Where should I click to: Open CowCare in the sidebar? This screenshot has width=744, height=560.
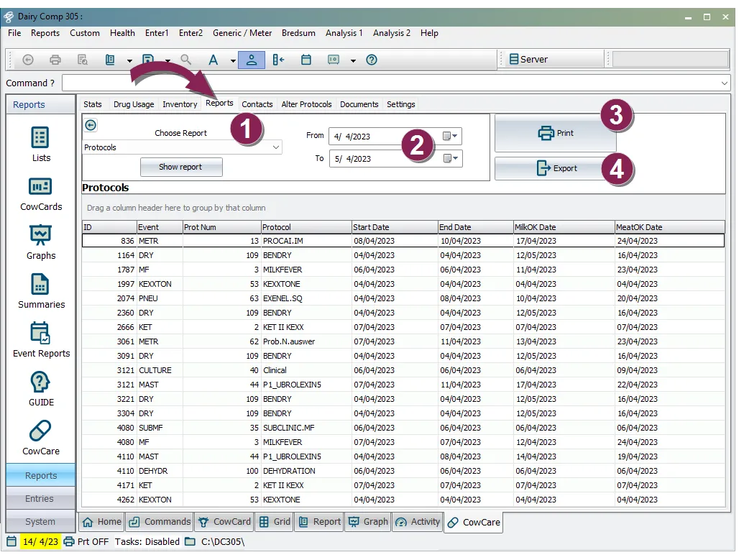[x=41, y=438]
